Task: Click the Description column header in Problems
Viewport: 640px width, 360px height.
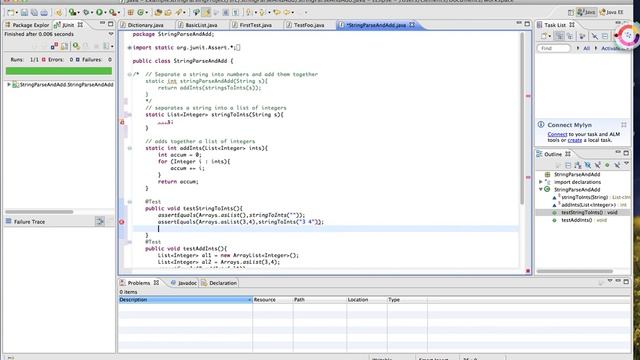Action: pyautogui.click(x=185, y=300)
